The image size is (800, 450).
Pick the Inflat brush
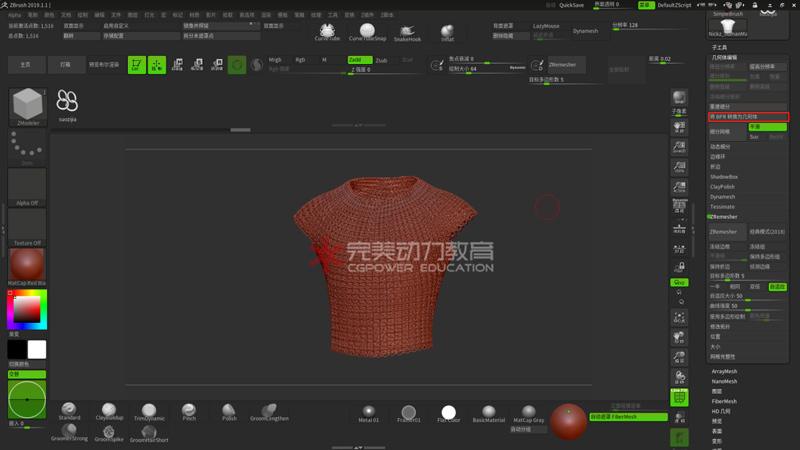point(447,33)
